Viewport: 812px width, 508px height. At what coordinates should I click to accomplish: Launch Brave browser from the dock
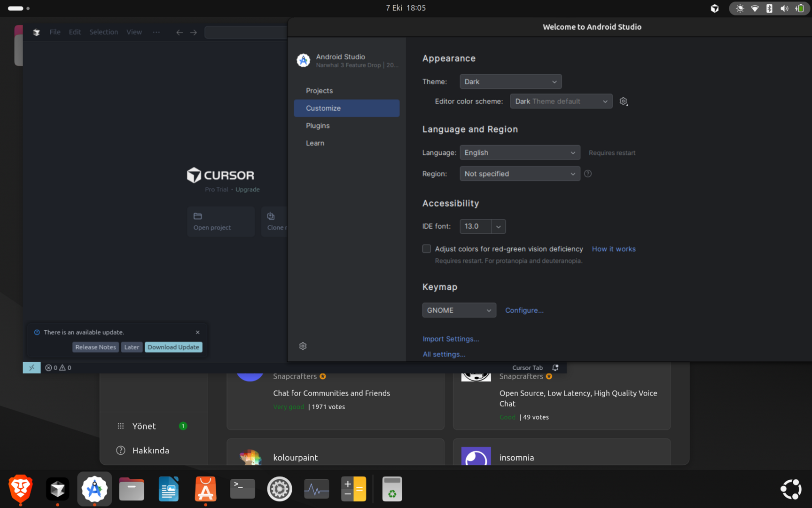coord(21,489)
